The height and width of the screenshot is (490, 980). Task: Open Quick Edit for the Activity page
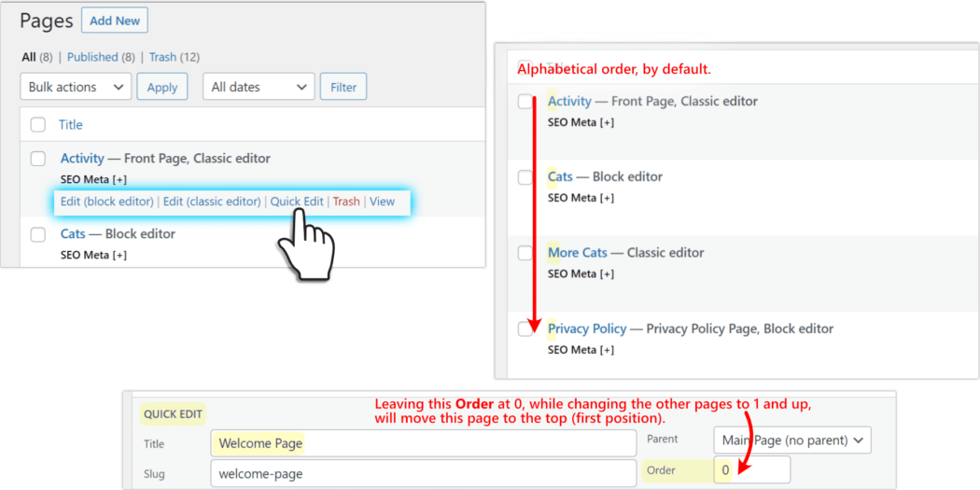pyautogui.click(x=297, y=202)
